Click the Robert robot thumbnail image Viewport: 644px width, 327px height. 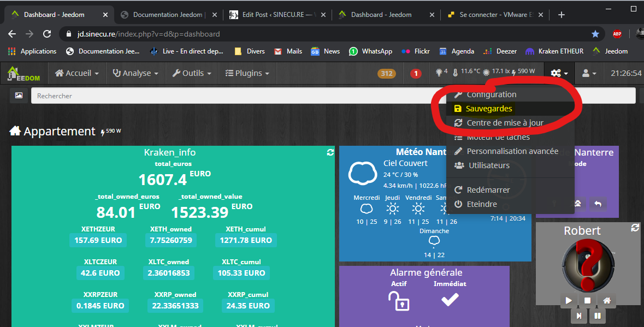coord(587,266)
